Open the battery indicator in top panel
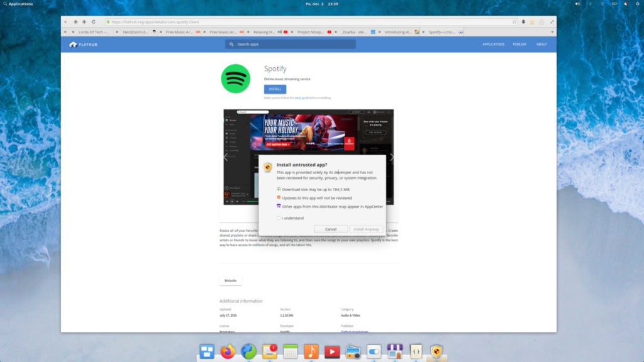644x362 pixels. point(614,4)
